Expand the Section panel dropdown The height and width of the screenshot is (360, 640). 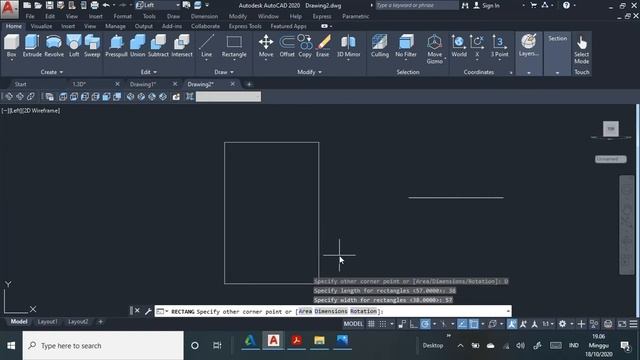click(x=557, y=73)
